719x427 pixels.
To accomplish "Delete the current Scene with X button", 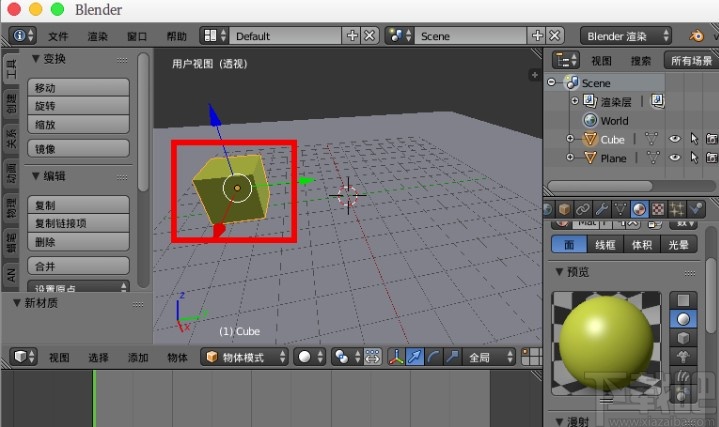I will (554, 35).
